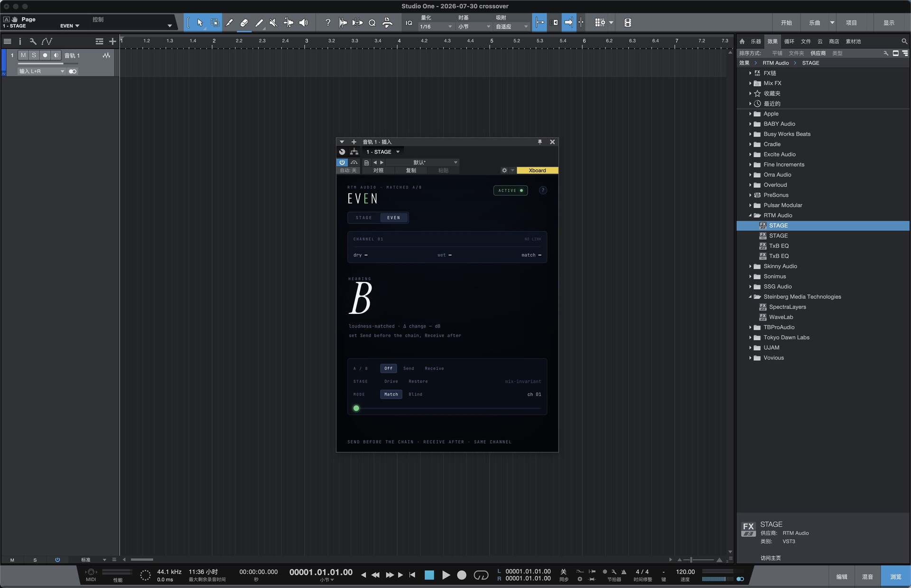This screenshot has width=911, height=588.
Task: Click the yellow Xboard button
Action: point(537,170)
